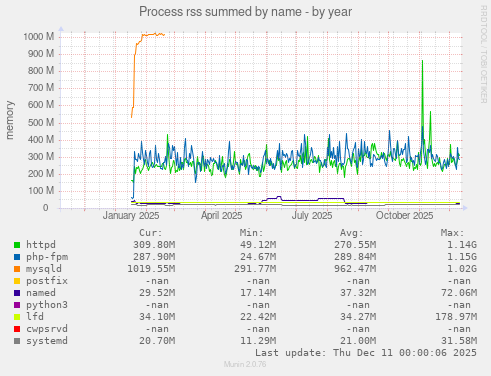This screenshot has width=491, height=376.
Task: Click the graph title 'Process rss summed by name - by year'
Action: tap(245, 12)
